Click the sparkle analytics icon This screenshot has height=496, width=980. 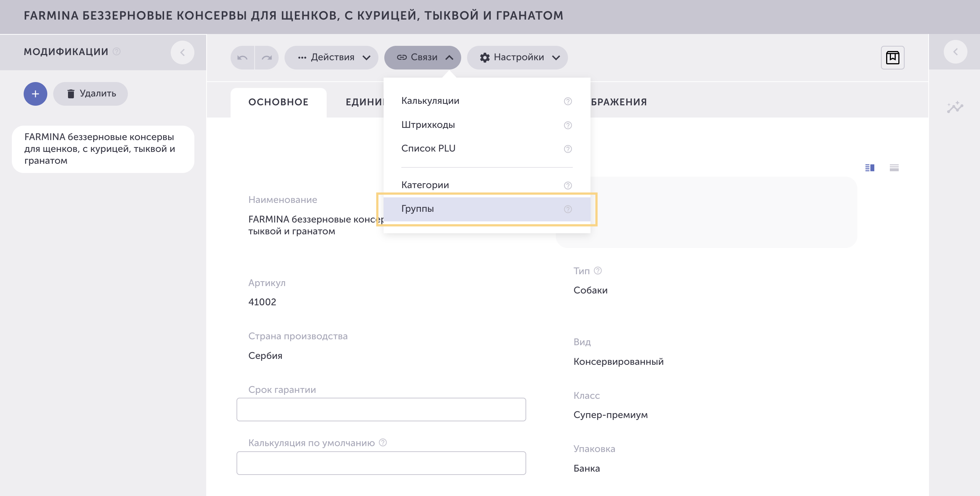955,107
